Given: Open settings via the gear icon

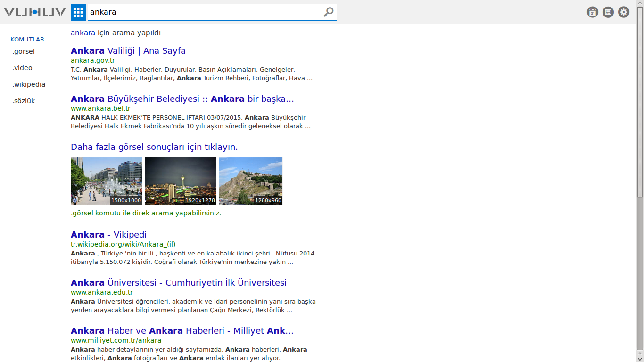Looking at the screenshot, I should point(624,12).
